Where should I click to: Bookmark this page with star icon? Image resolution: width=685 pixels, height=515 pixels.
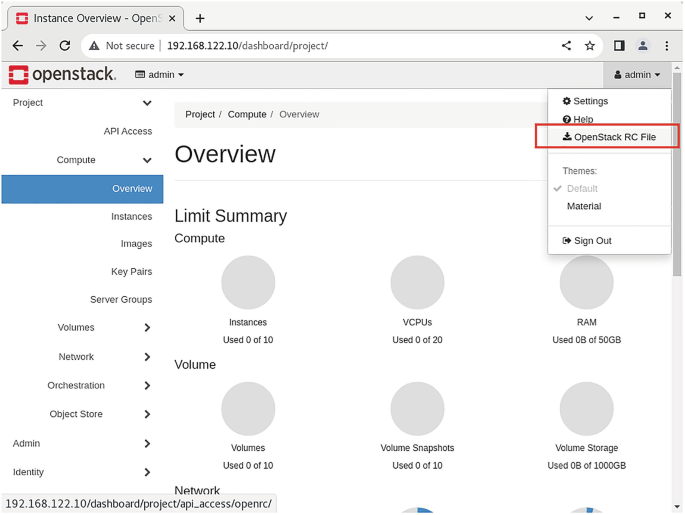click(x=590, y=46)
